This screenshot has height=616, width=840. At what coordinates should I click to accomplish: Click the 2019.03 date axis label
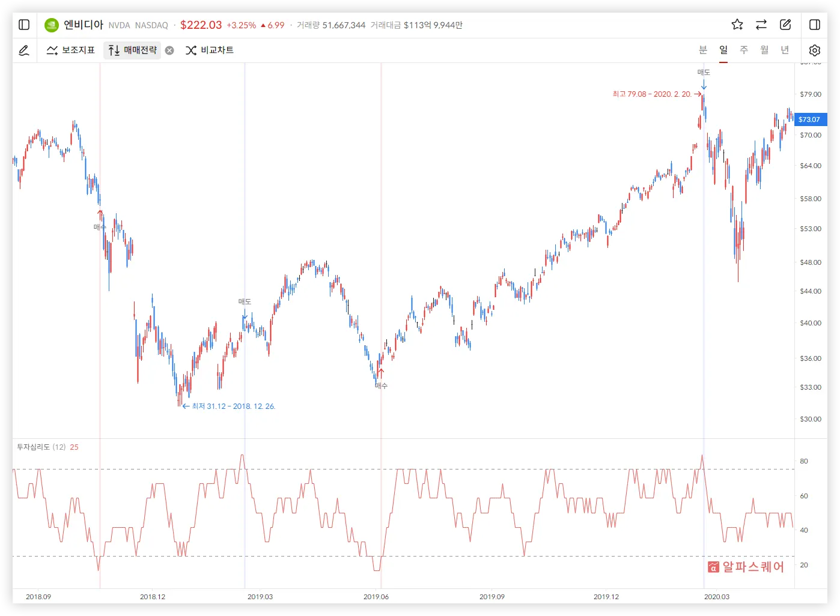tap(260, 597)
